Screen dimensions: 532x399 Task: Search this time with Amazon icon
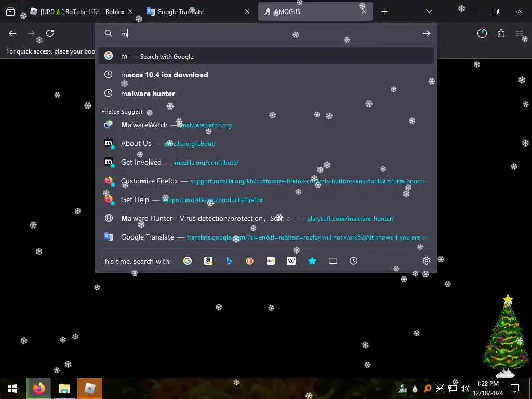tap(208, 261)
